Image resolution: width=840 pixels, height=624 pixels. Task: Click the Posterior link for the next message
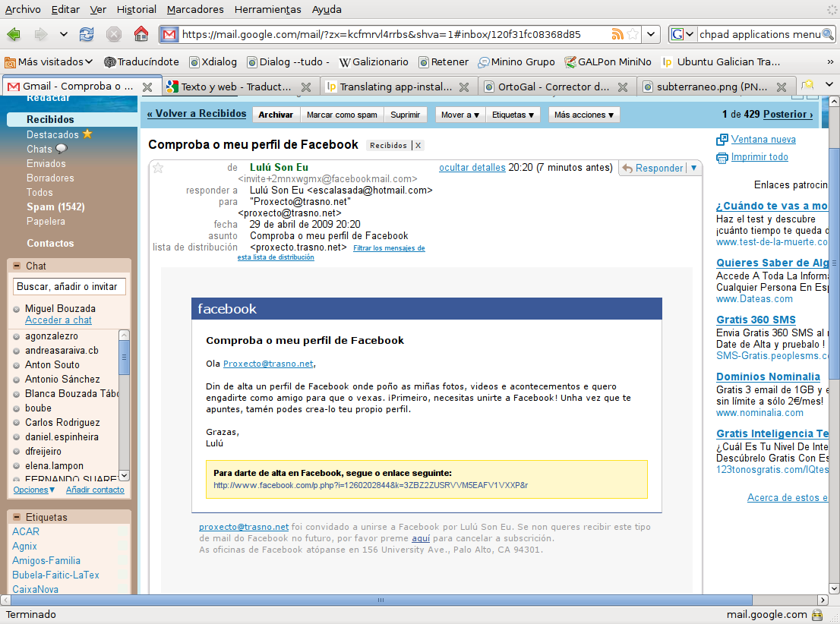[788, 114]
